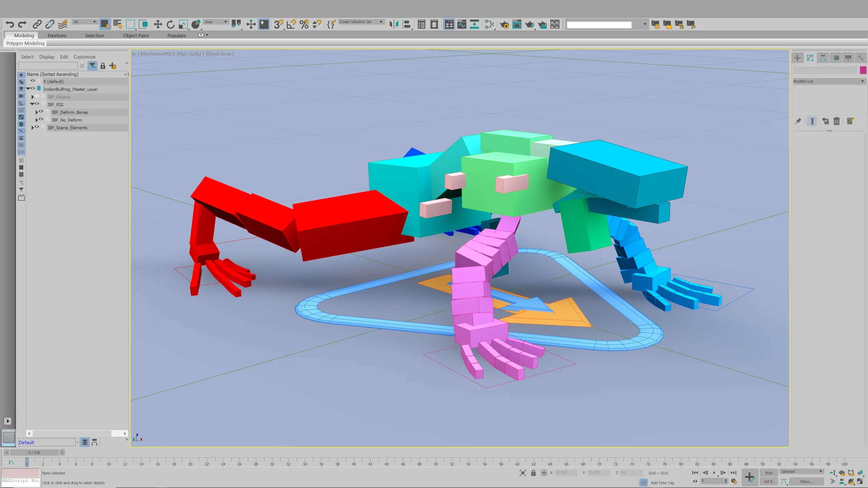
Task: Choose the Select and Rotate tool
Action: pyautogui.click(x=171, y=24)
